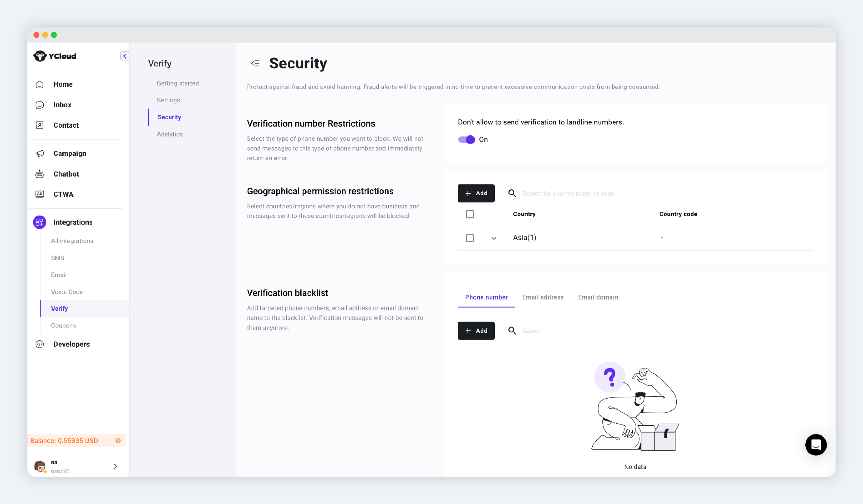Collapse the main sidebar with the arrow button
Image resolution: width=863 pixels, height=504 pixels.
point(125,56)
